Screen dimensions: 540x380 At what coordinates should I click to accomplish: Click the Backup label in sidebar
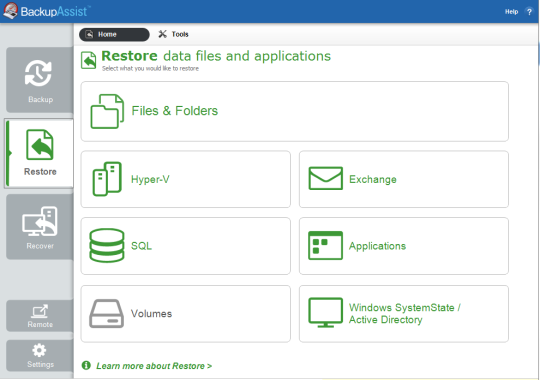coord(41,100)
